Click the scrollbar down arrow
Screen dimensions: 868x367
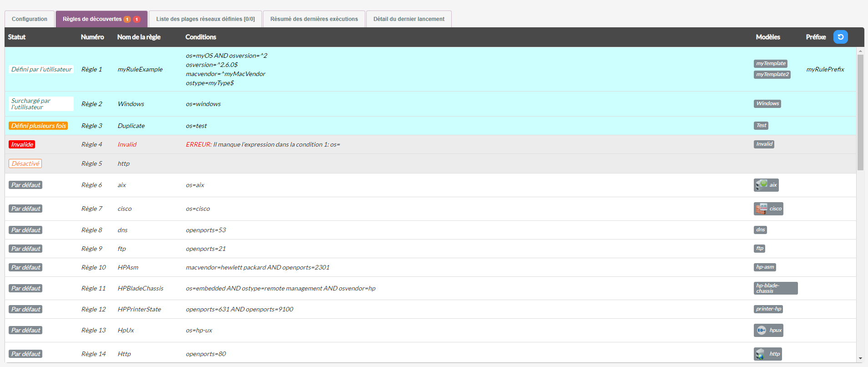860,358
